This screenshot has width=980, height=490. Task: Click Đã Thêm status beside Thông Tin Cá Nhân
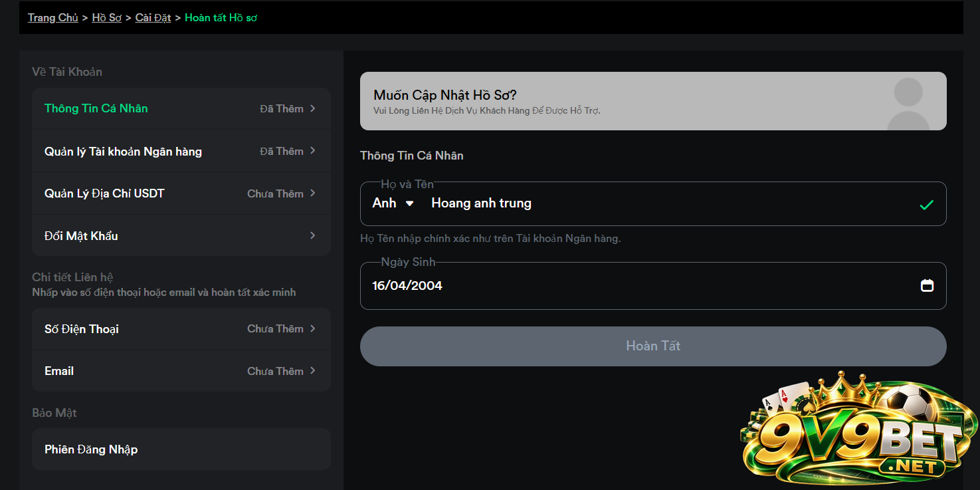coord(282,108)
